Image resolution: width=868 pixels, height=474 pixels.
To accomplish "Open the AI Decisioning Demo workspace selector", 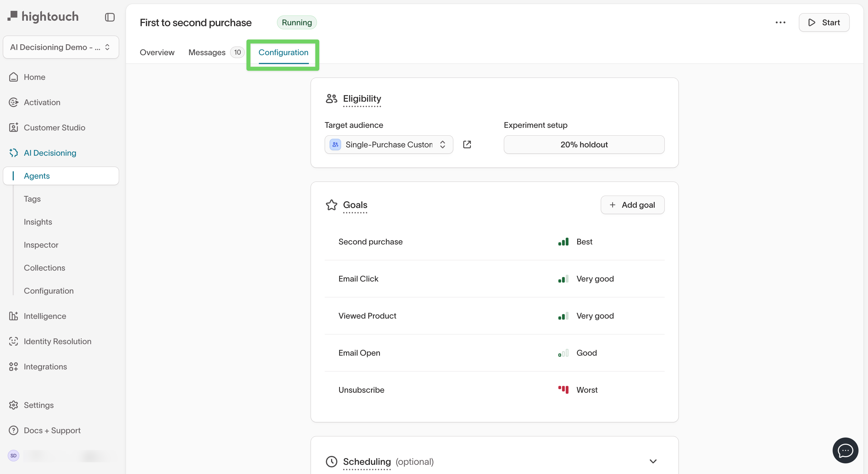I will point(61,47).
